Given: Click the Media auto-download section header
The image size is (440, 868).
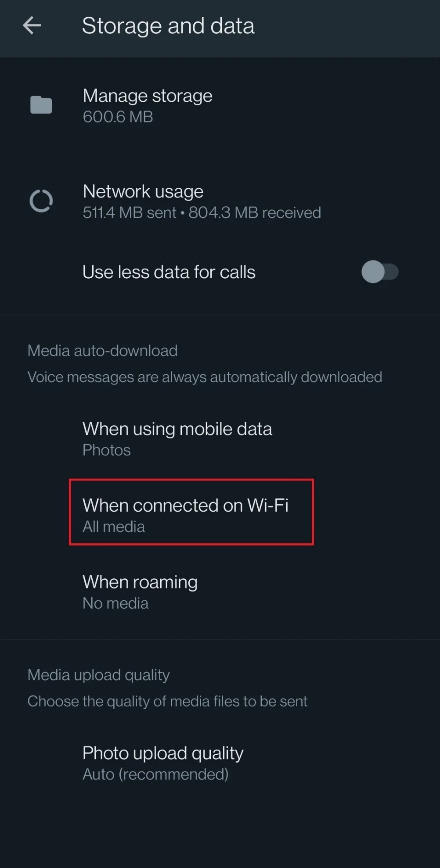Looking at the screenshot, I should click(102, 351).
